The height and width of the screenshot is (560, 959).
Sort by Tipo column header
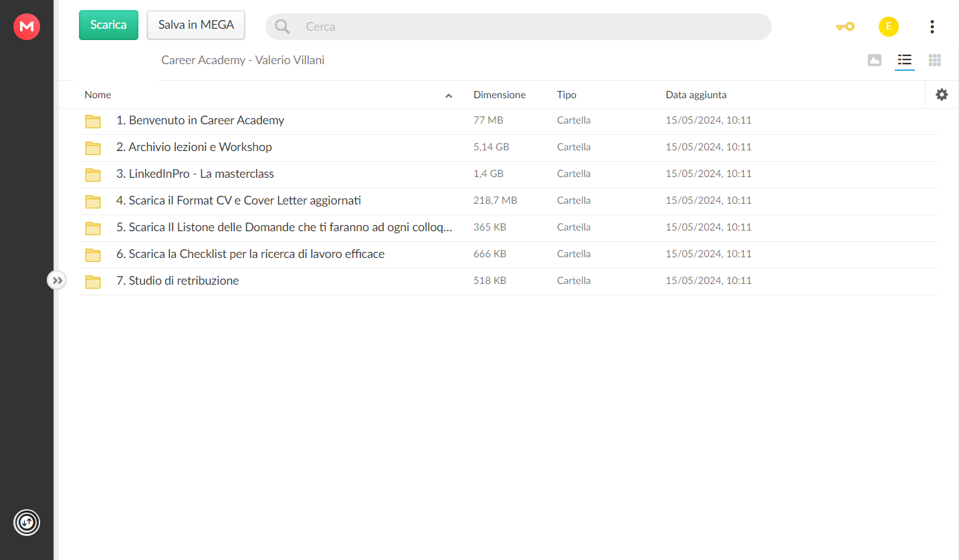566,95
